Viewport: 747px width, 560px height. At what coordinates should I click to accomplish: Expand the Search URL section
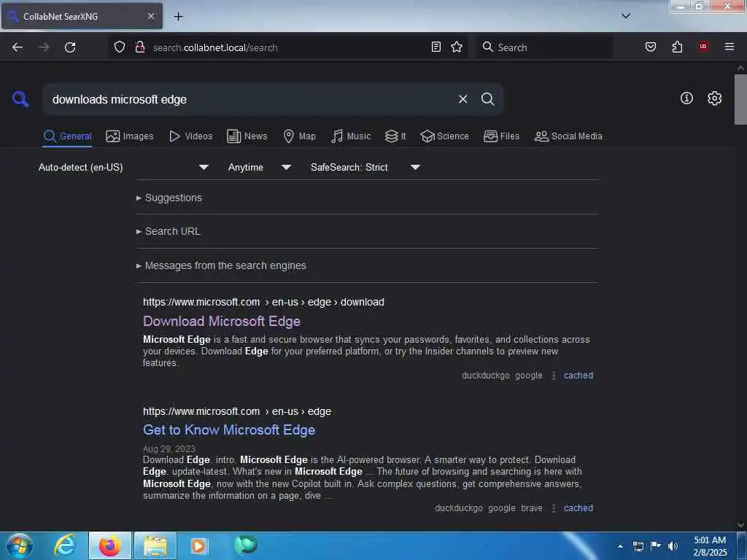169,231
